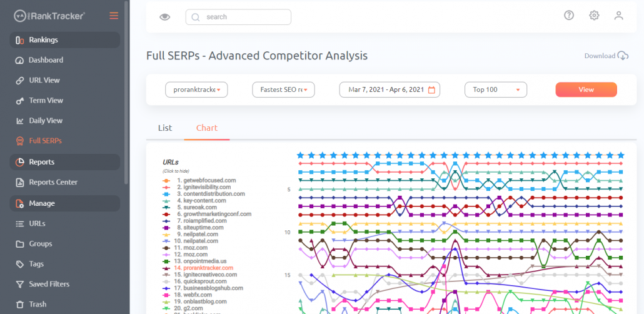Viewport: 644px width, 314px height.
Task: Click the Reports Center document icon
Action: point(20,182)
